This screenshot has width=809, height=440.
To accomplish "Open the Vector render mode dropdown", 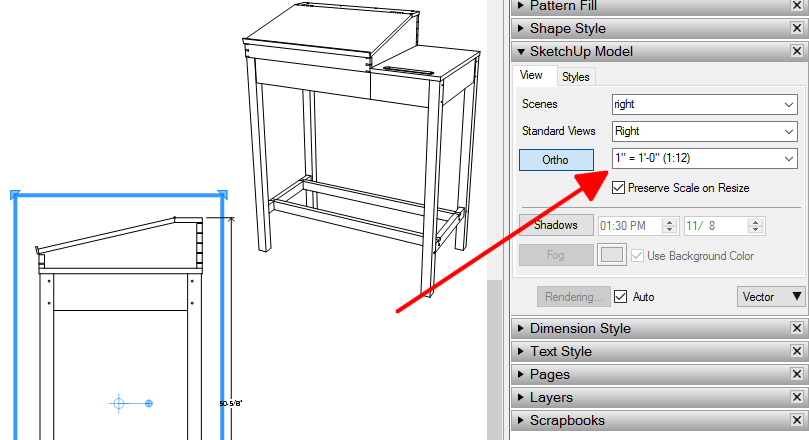I will [771, 297].
